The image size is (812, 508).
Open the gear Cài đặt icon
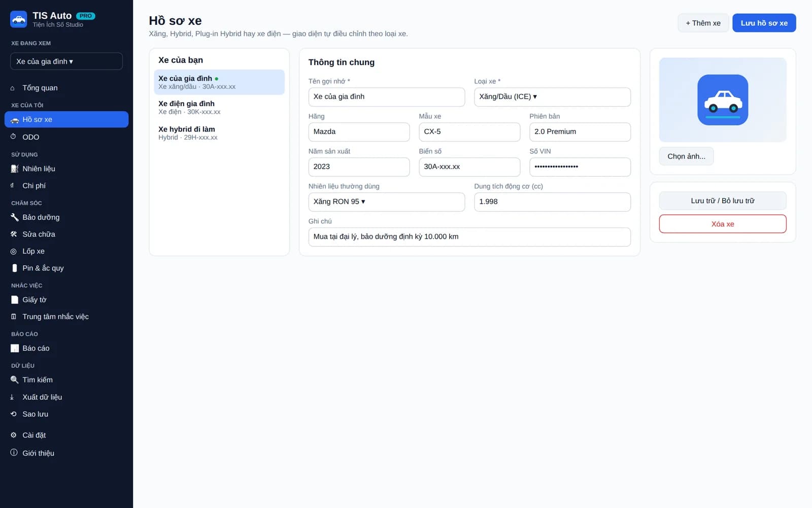[x=14, y=435]
